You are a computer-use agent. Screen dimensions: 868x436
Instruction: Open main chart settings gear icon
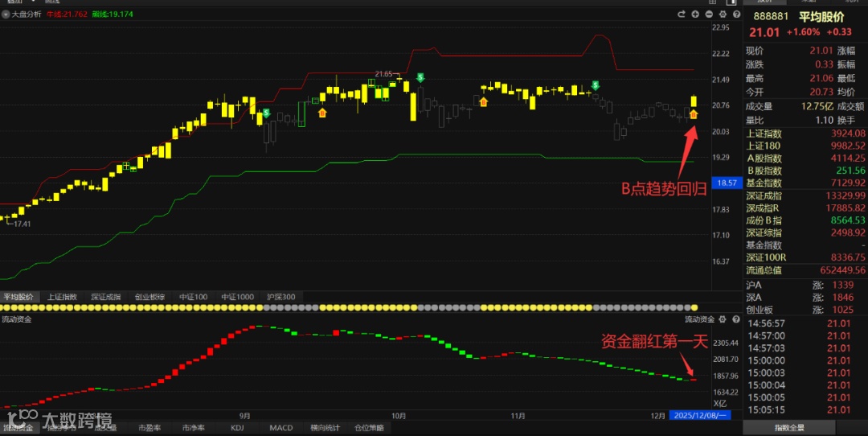723,14
